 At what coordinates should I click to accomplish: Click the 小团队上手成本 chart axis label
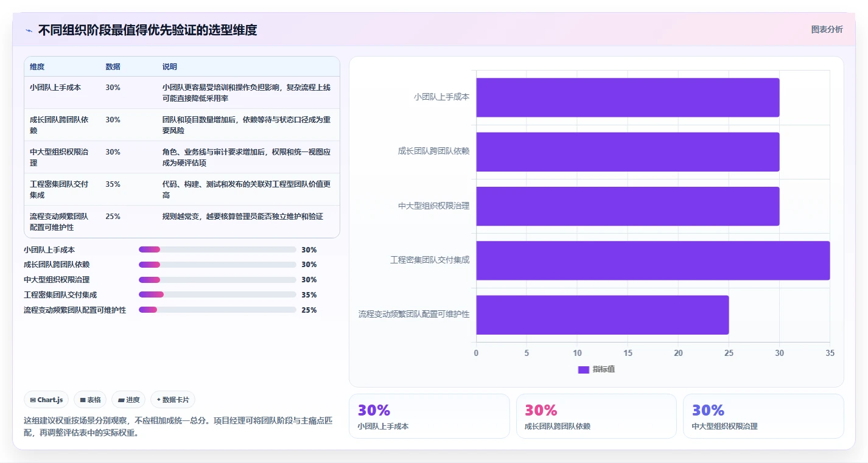pyautogui.click(x=441, y=97)
